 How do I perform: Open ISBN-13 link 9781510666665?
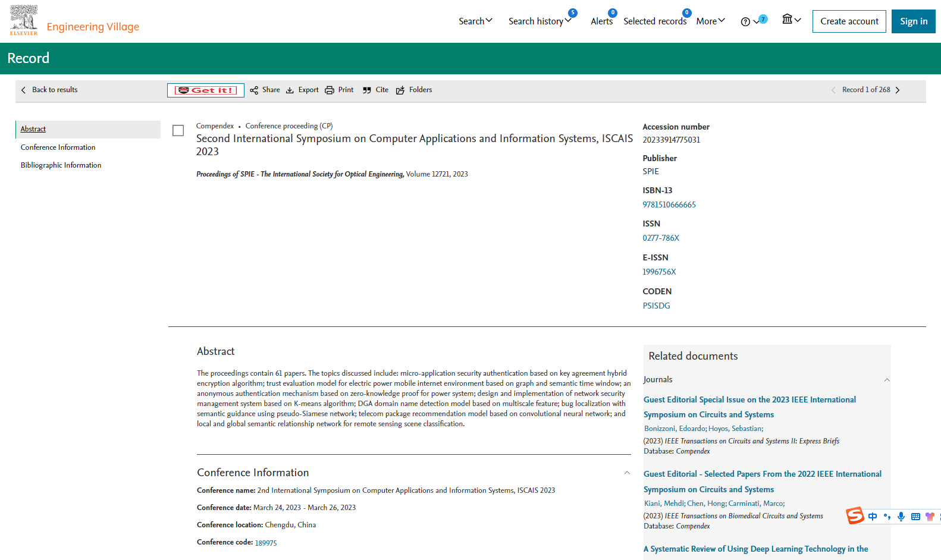coord(669,205)
